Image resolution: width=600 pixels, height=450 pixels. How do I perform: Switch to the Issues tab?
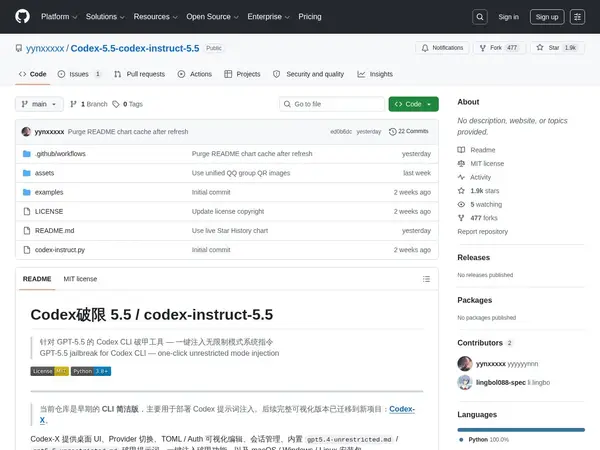pos(79,74)
